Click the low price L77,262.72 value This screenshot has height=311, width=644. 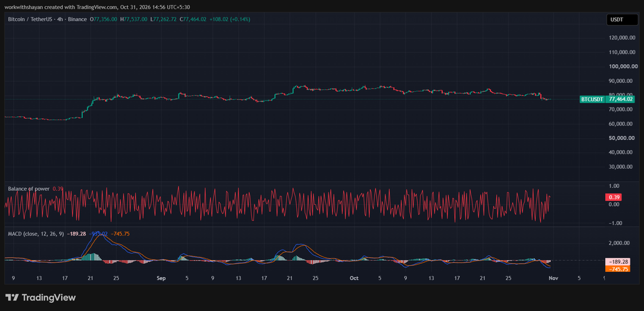pos(164,19)
